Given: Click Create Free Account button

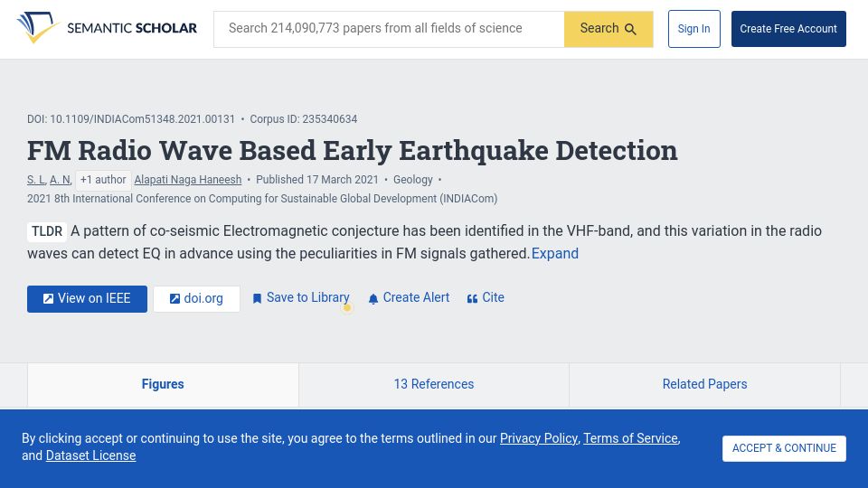Looking at the screenshot, I should 788,29.
